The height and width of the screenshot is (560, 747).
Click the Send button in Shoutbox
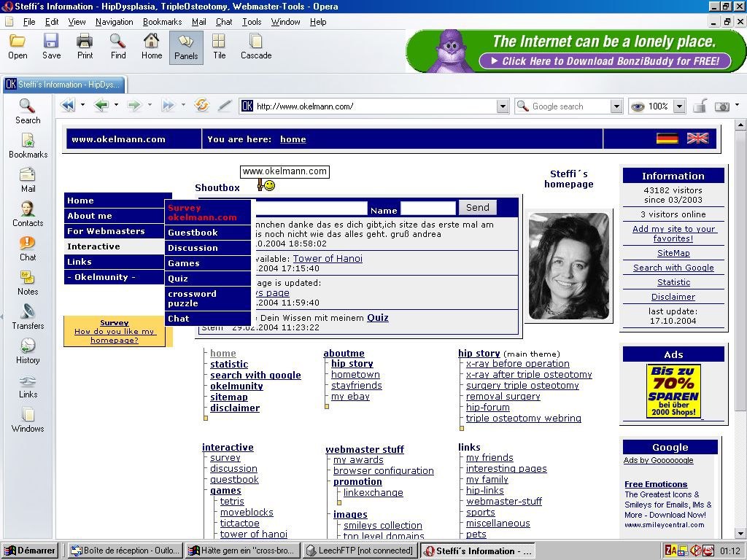[477, 207]
